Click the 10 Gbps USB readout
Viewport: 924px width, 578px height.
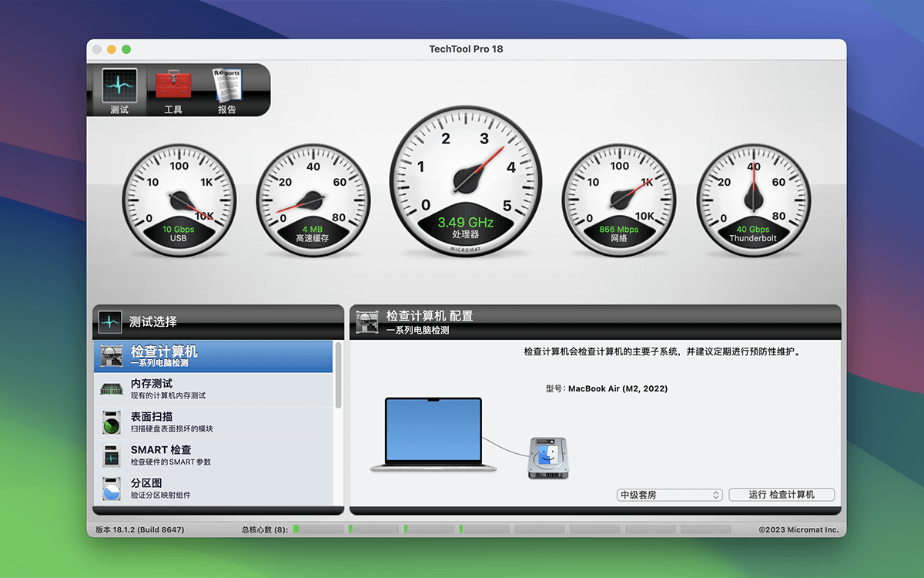tap(179, 229)
